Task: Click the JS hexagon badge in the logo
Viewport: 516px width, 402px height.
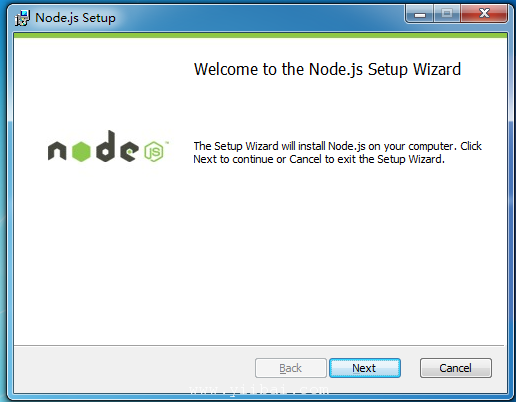Action: (x=154, y=152)
